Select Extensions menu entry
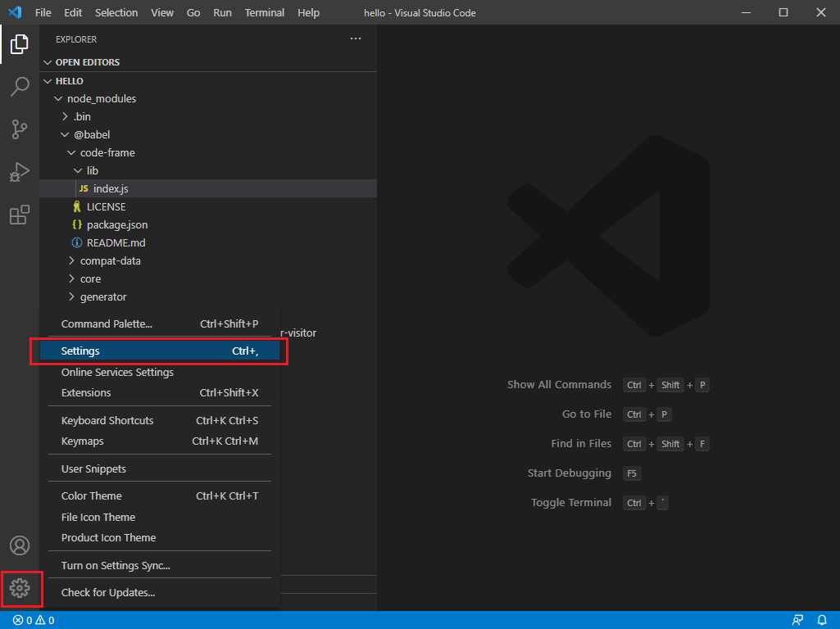The height and width of the screenshot is (629, 840). point(160,393)
